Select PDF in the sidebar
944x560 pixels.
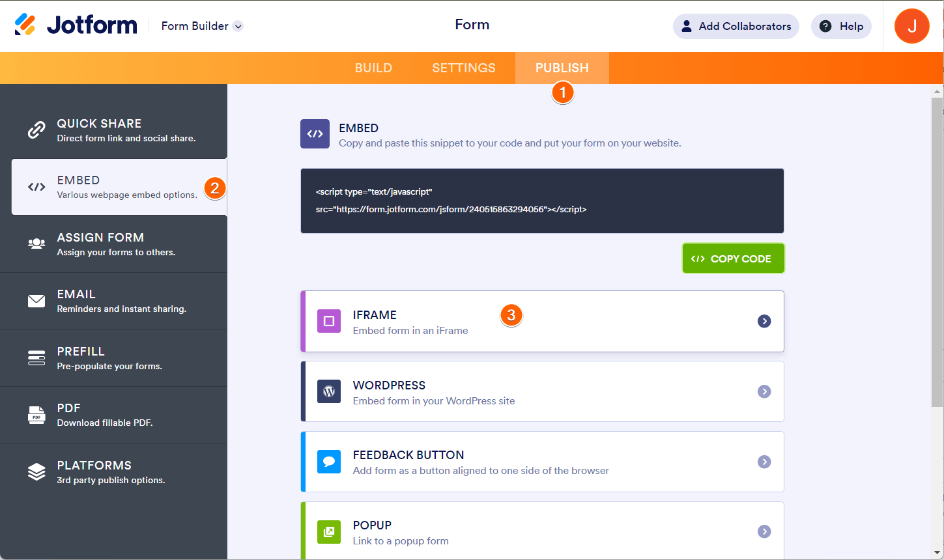pyautogui.click(x=113, y=415)
